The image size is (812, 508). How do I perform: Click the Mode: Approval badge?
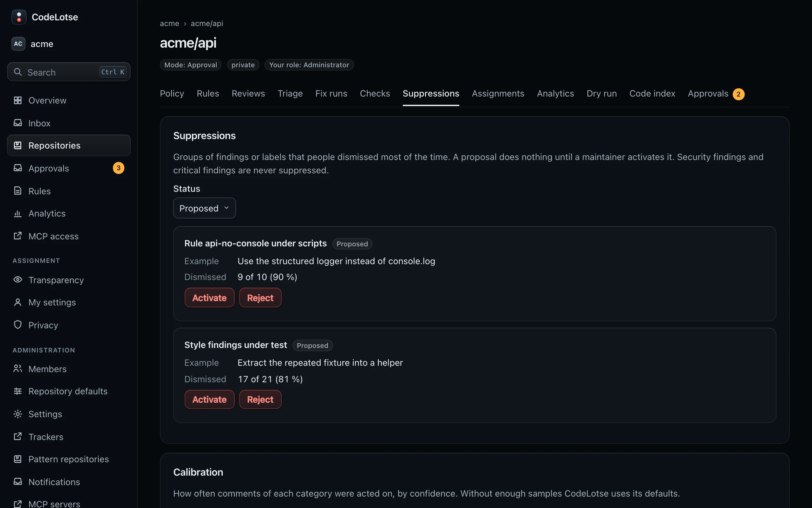click(x=191, y=65)
